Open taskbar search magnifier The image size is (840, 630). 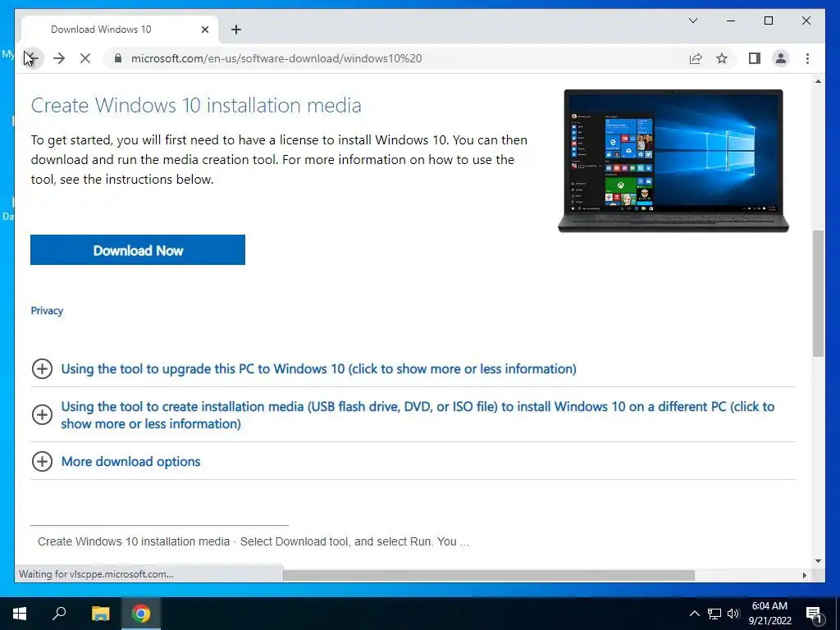pos(59,614)
